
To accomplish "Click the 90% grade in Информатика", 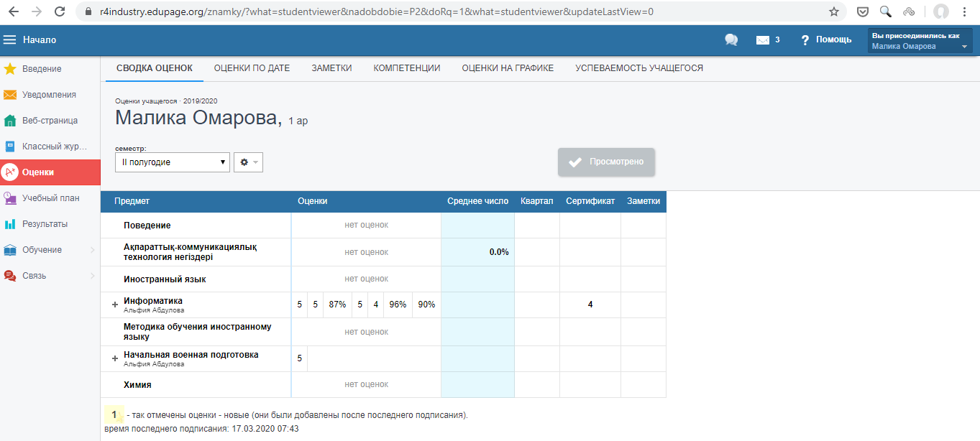I will [426, 305].
